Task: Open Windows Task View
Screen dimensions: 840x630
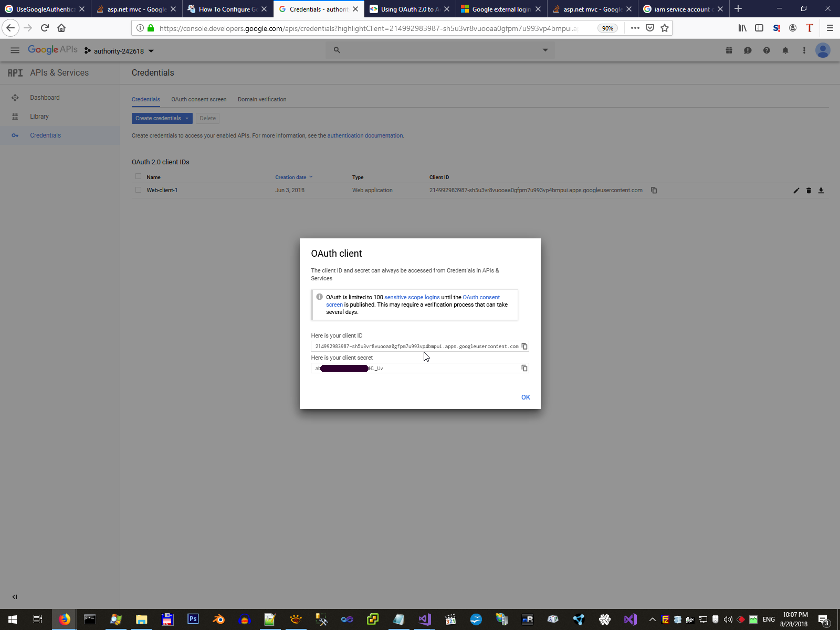Action: coord(38,619)
